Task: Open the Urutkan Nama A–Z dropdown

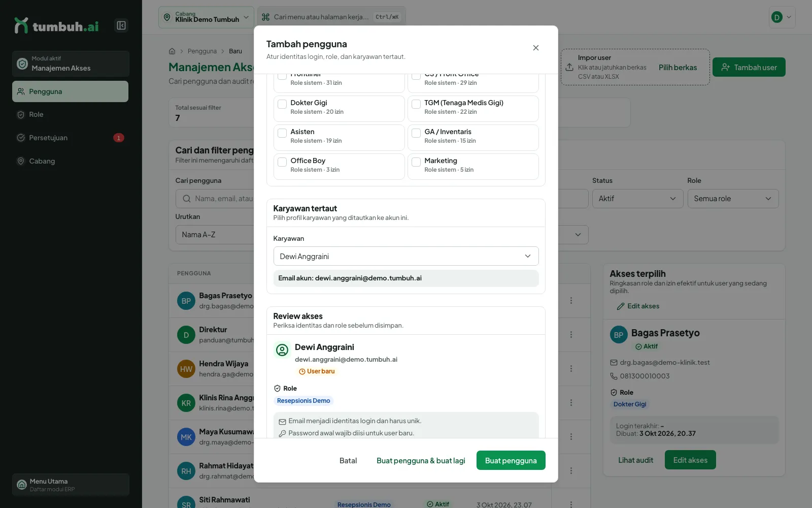Action: [x=382, y=235]
